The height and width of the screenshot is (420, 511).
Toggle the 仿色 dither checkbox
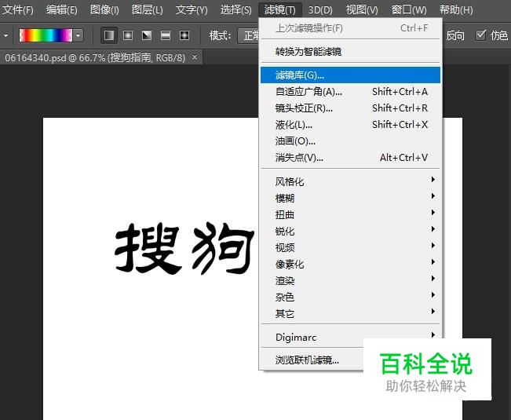[x=480, y=35]
